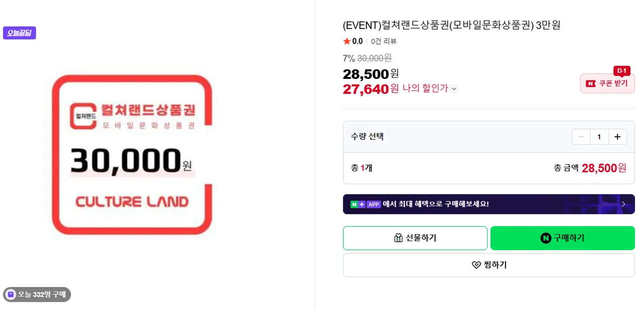The image size is (644, 310).
Task: Click the heart icon in 찜하기
Action: pyautogui.click(x=476, y=265)
